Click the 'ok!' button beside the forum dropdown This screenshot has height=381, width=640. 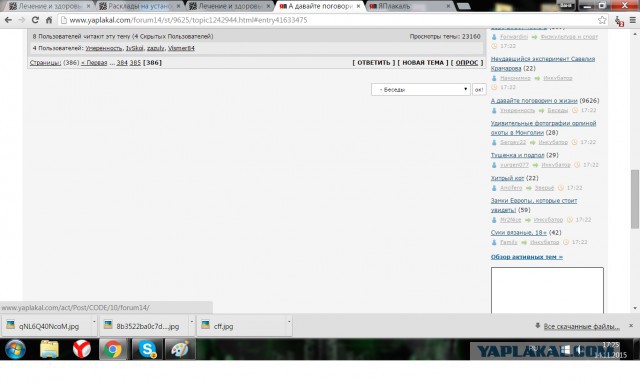[x=479, y=89]
